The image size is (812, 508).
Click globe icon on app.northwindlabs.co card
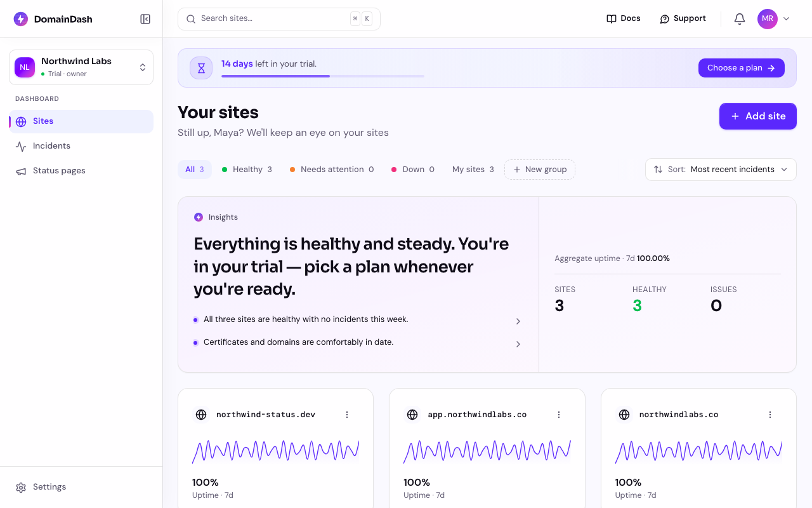(x=412, y=415)
